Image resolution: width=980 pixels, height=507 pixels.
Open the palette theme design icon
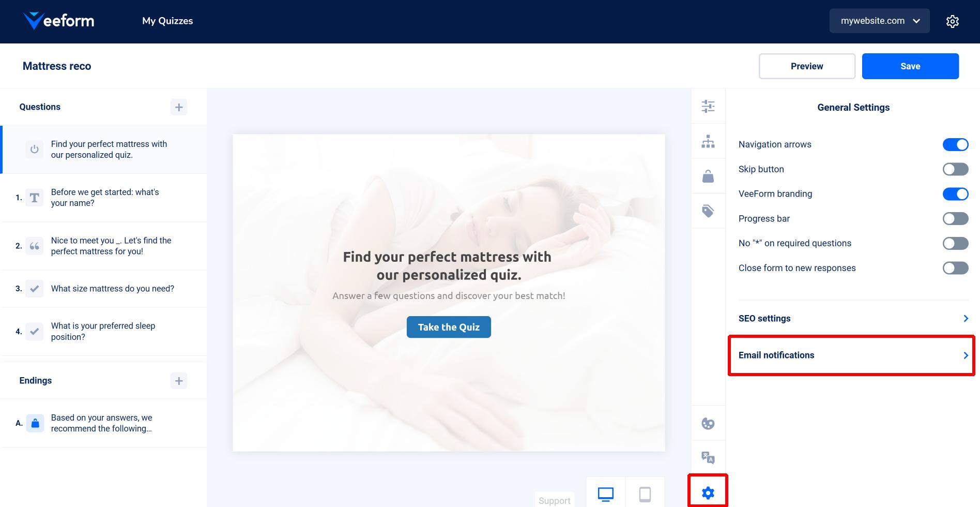click(x=708, y=424)
